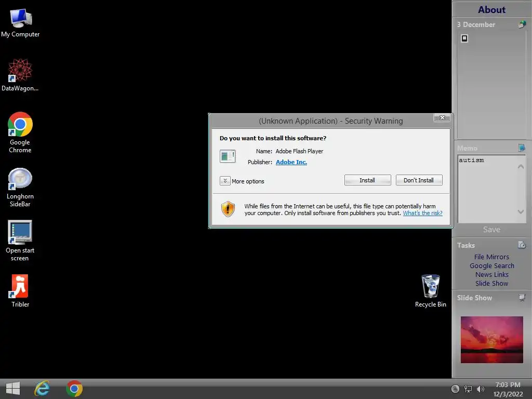532x399 pixels.
Task: Click the volume speaker tray icon
Action: pyautogui.click(x=480, y=389)
